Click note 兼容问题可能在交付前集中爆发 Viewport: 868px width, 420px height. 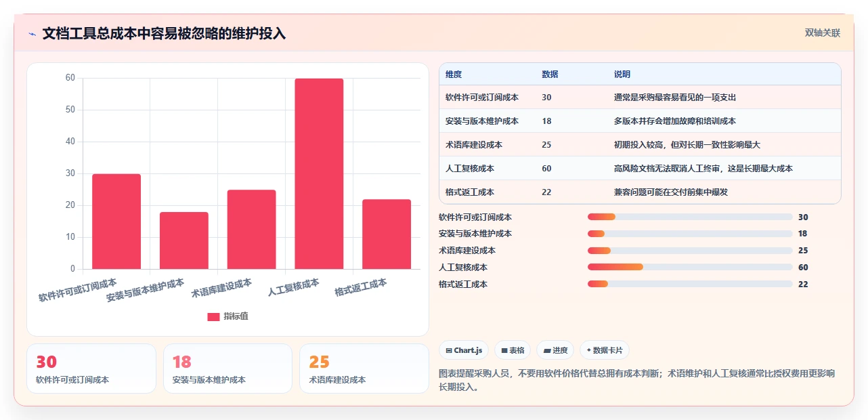tap(671, 192)
